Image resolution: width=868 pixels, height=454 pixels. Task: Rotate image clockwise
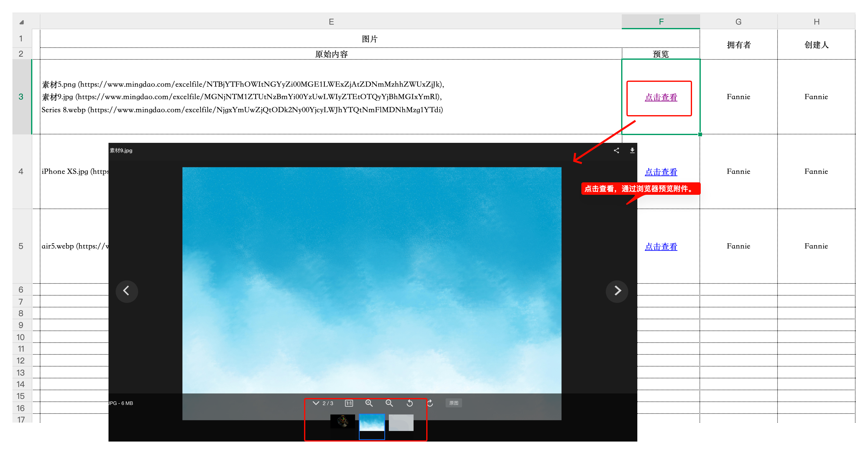(x=430, y=403)
